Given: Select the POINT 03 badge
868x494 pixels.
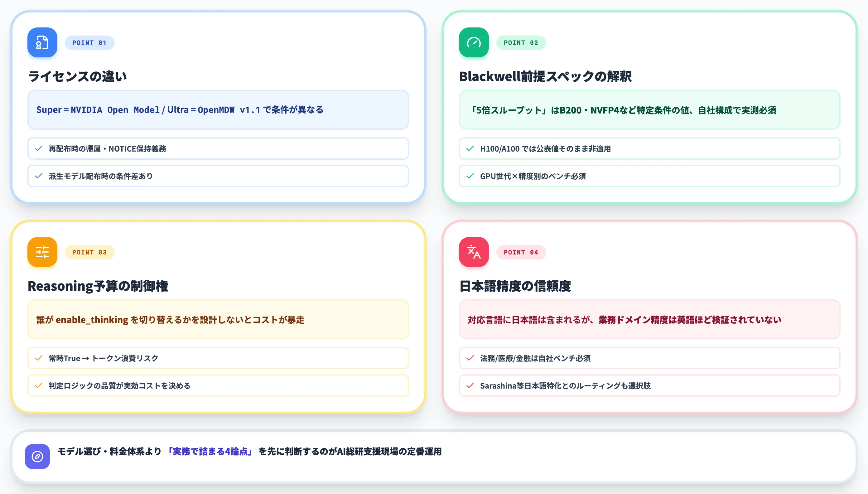Looking at the screenshot, I should pyautogui.click(x=89, y=252).
